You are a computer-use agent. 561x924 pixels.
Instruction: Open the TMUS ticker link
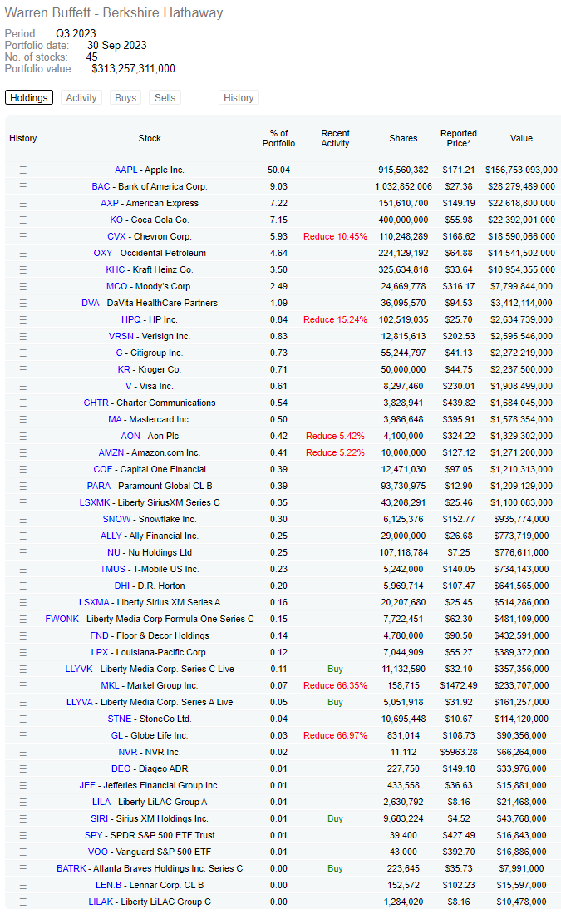(x=112, y=569)
